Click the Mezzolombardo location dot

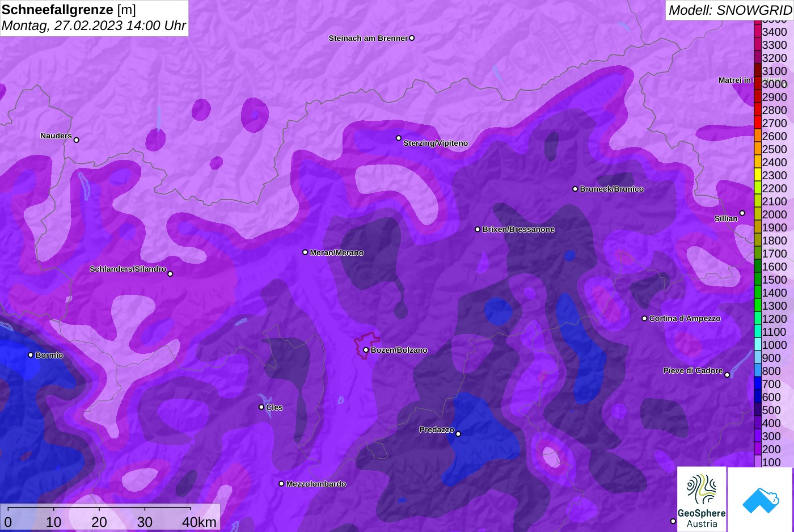281,484
